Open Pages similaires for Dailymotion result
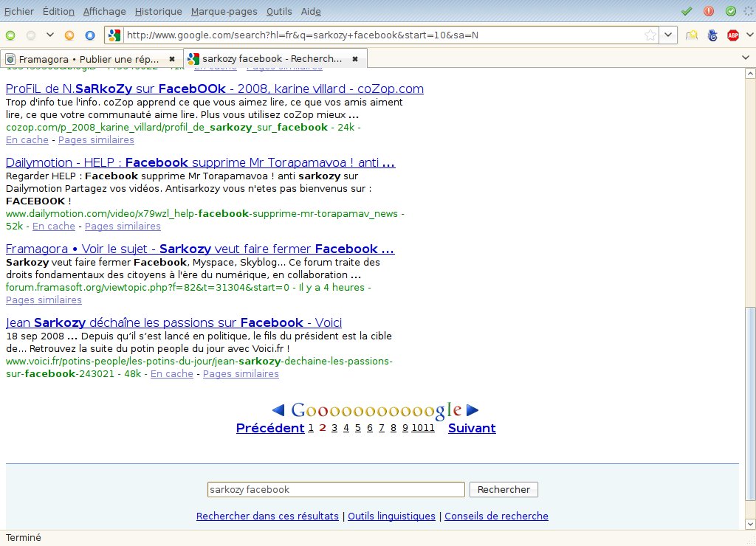This screenshot has width=756, height=546. 123,226
